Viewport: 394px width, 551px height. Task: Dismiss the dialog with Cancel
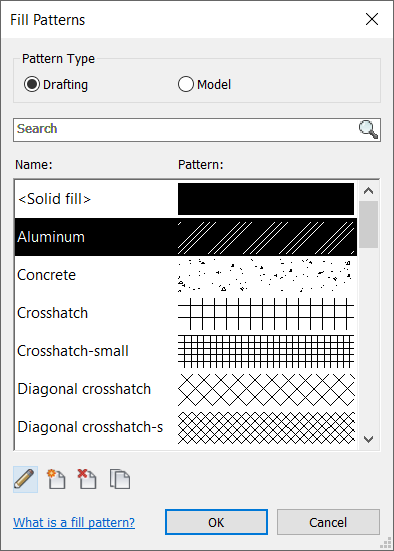[328, 522]
